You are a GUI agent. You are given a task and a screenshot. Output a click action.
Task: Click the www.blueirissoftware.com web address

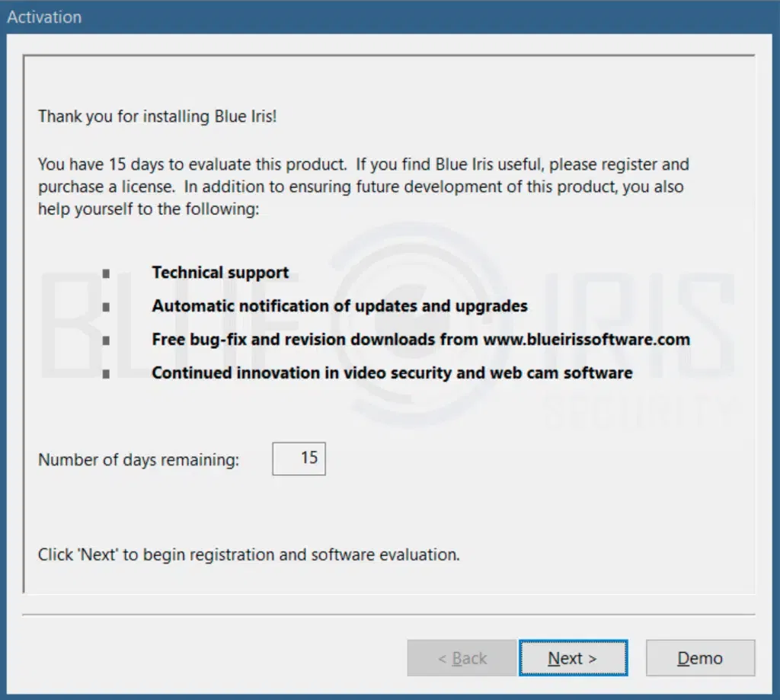(x=587, y=340)
